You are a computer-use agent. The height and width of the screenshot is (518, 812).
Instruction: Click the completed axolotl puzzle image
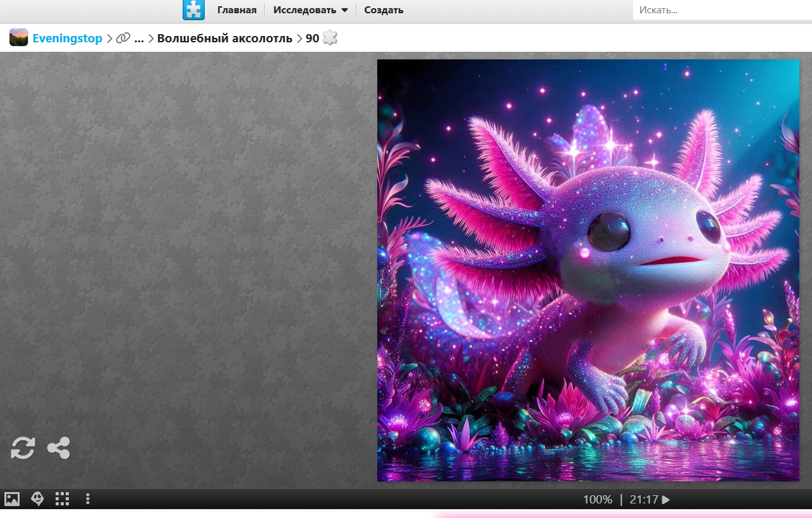coord(588,270)
